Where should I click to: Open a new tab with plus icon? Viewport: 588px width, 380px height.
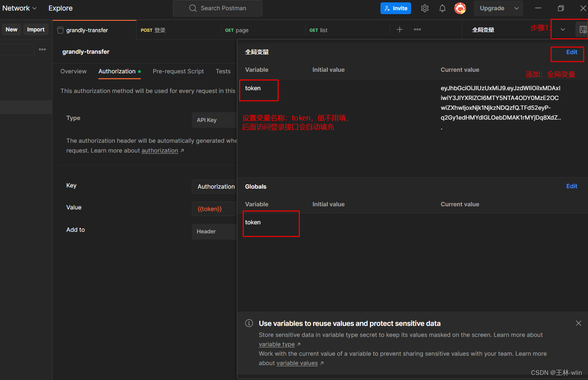399,29
